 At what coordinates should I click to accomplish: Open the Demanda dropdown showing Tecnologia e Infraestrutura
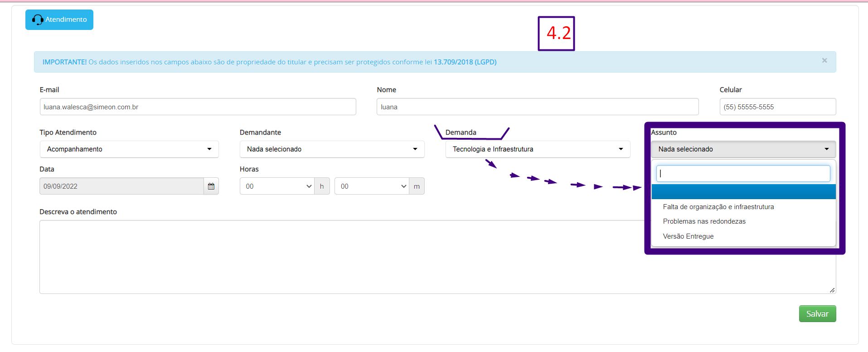[538, 149]
